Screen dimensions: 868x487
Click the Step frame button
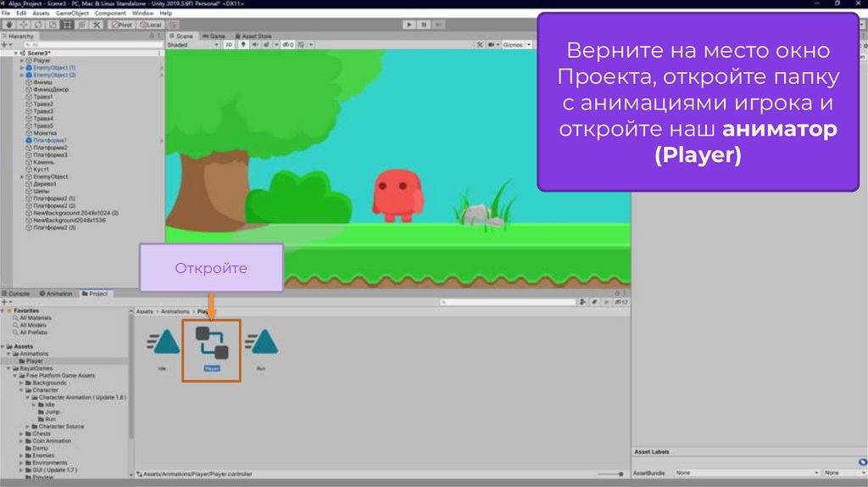click(x=438, y=25)
